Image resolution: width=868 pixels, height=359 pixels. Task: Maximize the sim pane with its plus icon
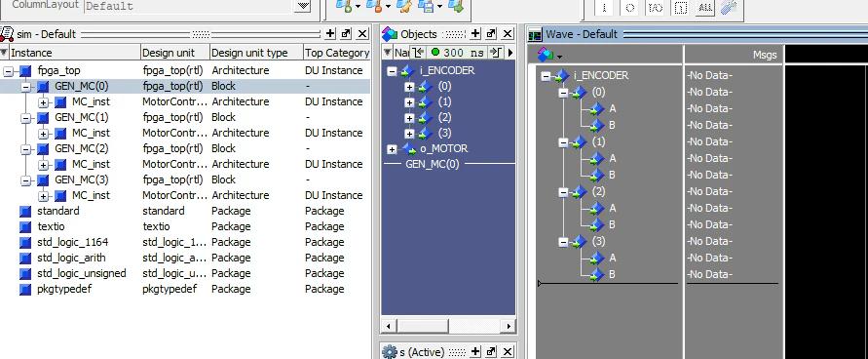pos(330,34)
